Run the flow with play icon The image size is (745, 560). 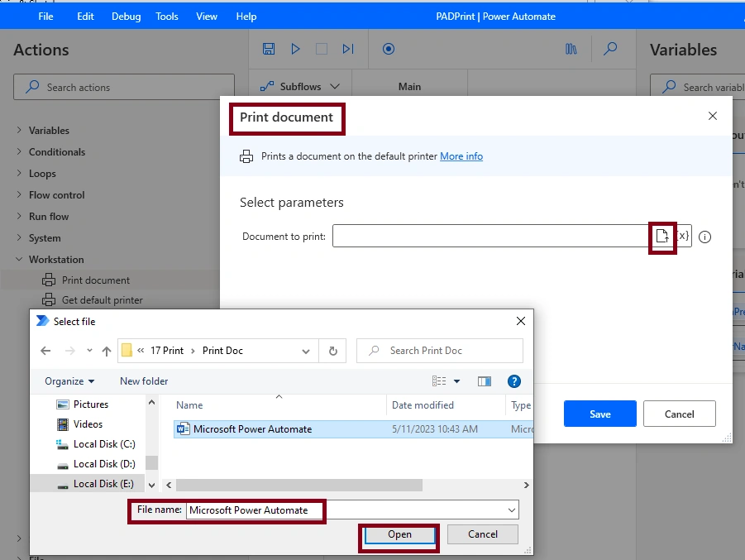point(295,49)
